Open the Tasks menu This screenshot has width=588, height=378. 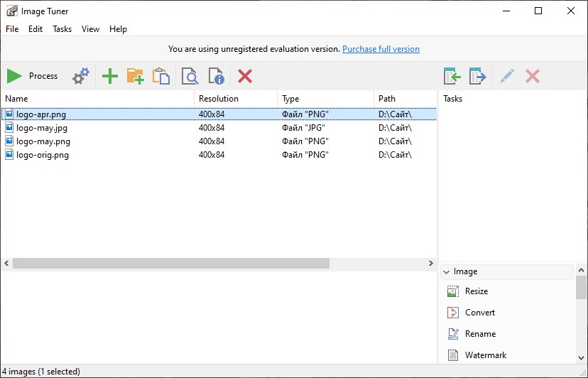[62, 29]
